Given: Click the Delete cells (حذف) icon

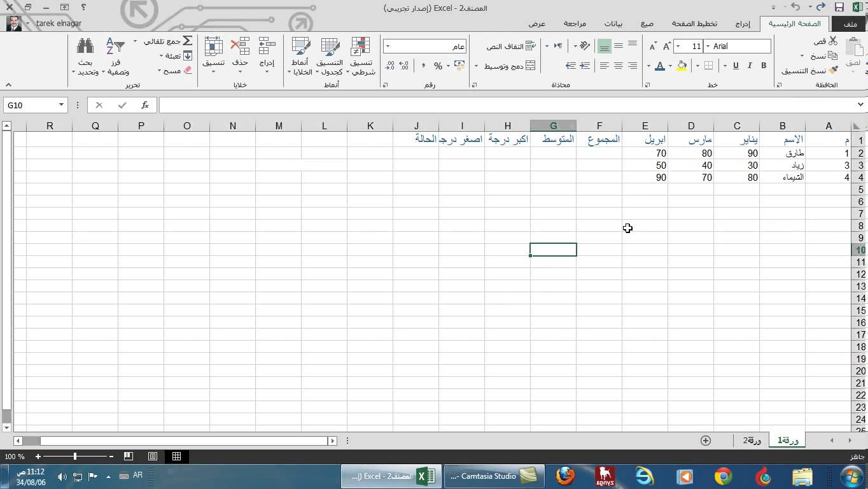Looking at the screenshot, I should point(240,46).
